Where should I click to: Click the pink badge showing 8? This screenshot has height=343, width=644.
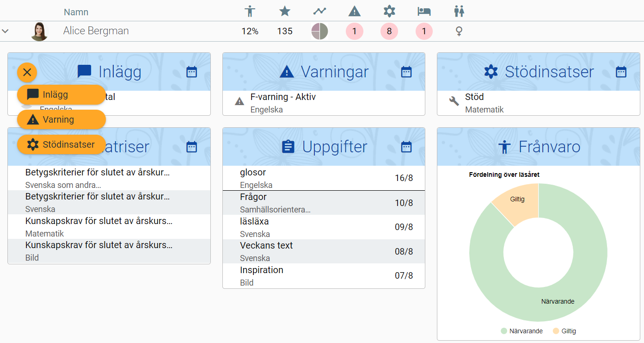(x=389, y=31)
